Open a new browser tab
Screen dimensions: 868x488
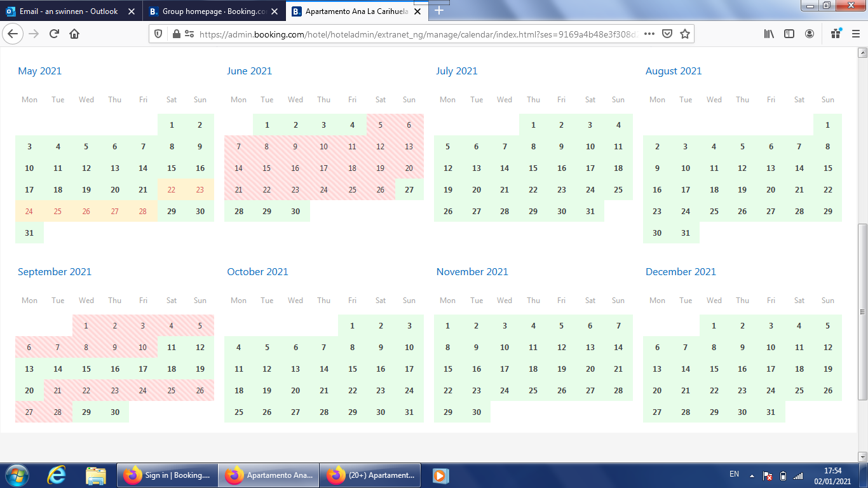439,11
